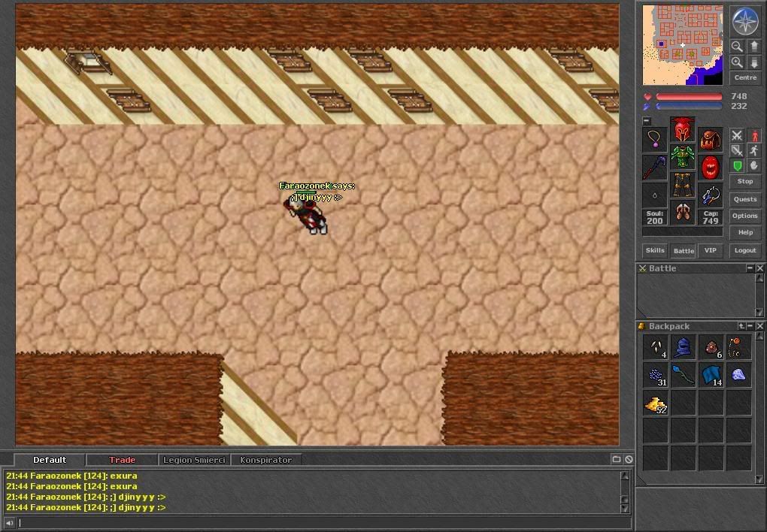The image size is (767, 532).
Task: Select the rope tool in the ammo slot
Action: tap(711, 195)
